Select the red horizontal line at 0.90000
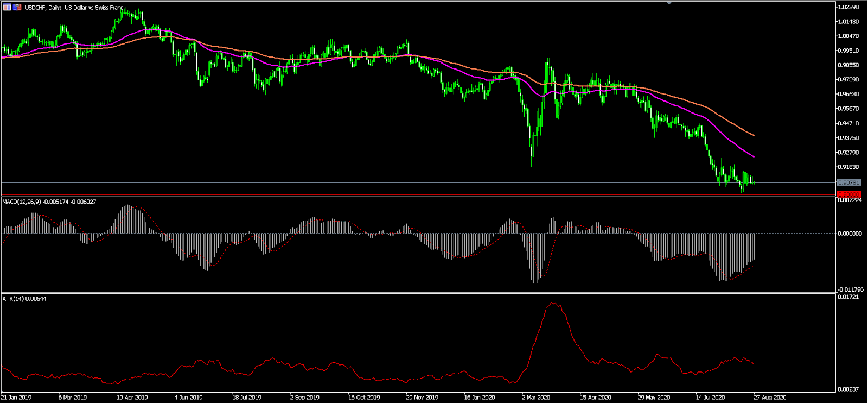This screenshot has height=403, width=868. click(418, 194)
